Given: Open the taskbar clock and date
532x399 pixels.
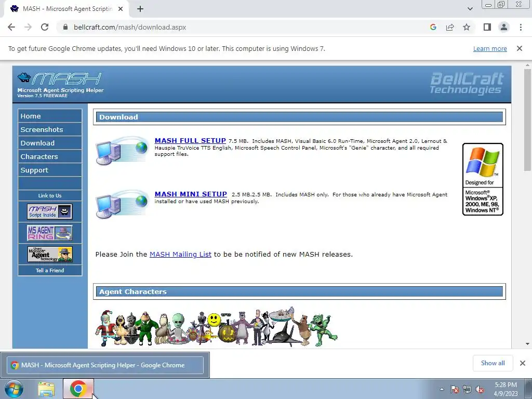Looking at the screenshot, I should pos(506,389).
